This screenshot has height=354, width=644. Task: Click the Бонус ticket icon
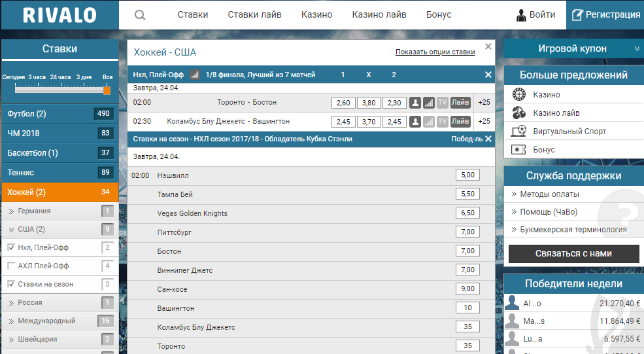518,150
